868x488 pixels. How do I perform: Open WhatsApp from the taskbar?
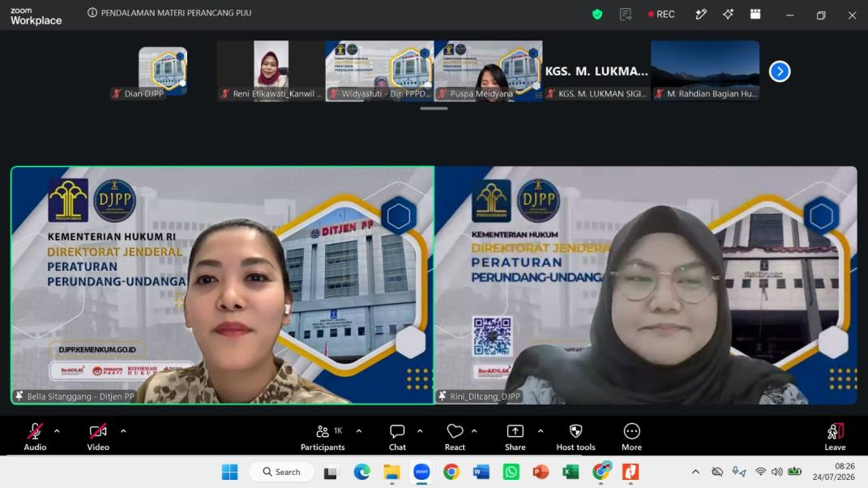click(511, 472)
